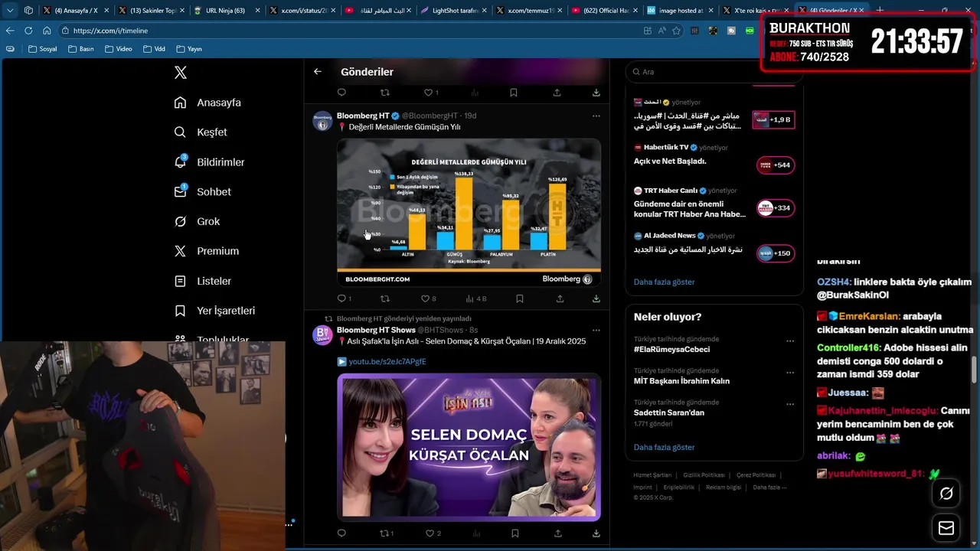Screen dimensions: 980x551
Task: Open Bildirimler notifications
Action: pyautogui.click(x=210, y=162)
